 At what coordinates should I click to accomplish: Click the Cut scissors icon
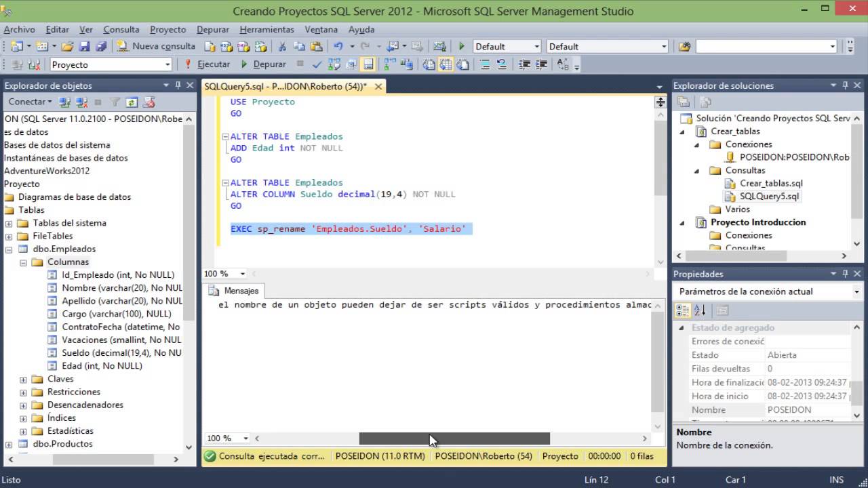coord(281,46)
